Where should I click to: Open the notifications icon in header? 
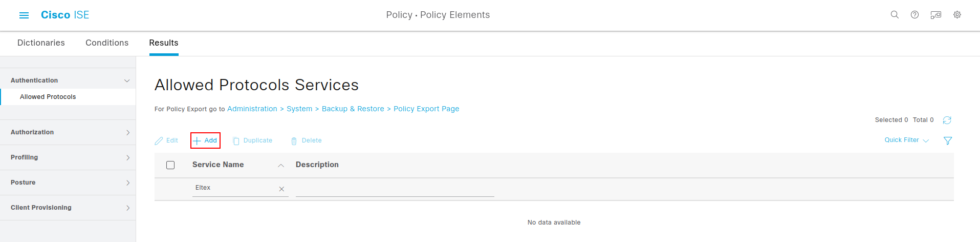[936, 15]
